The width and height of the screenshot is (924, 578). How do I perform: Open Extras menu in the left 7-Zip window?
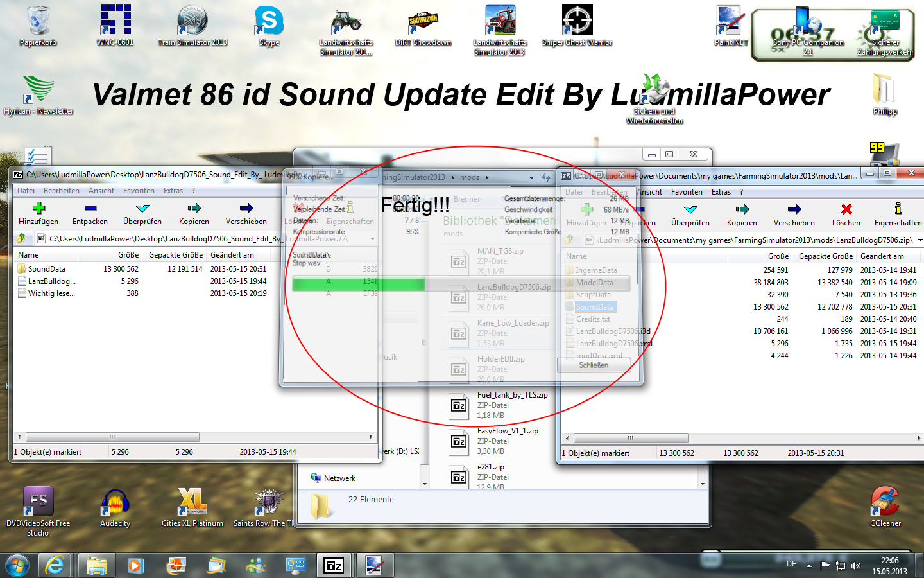point(173,191)
